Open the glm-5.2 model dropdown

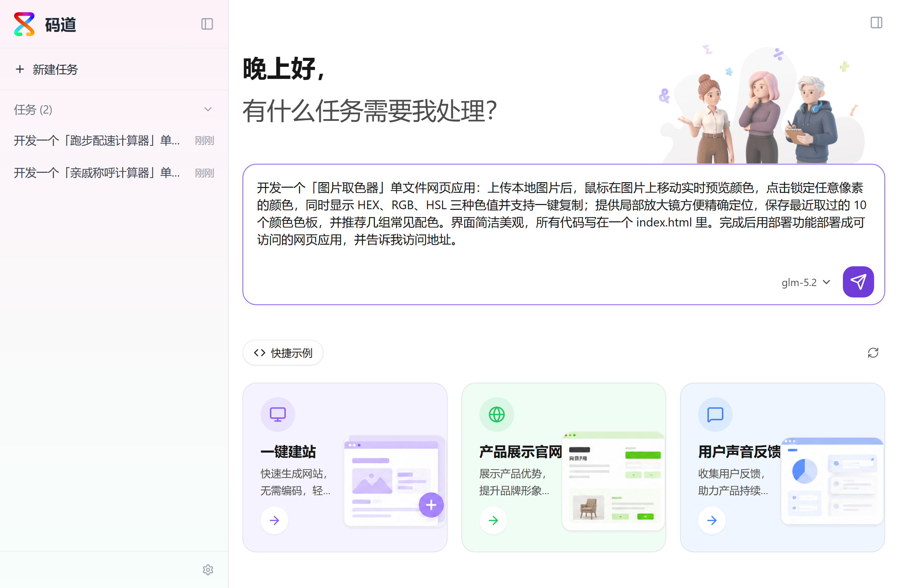806,283
